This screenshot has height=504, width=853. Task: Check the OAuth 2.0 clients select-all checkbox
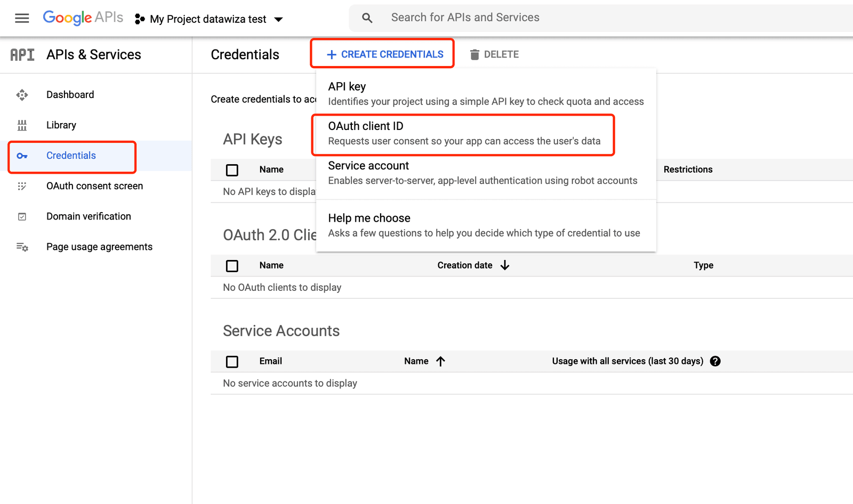click(232, 266)
